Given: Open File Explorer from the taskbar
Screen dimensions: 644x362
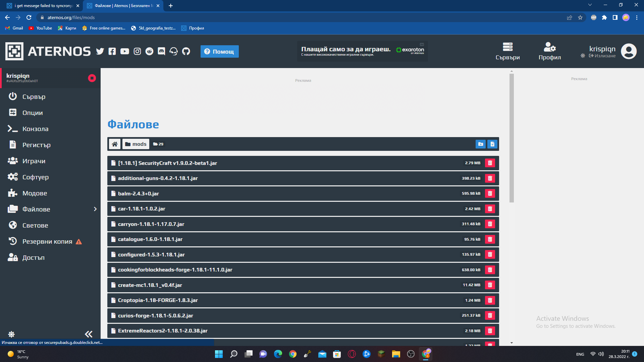Looking at the screenshot, I should pyautogui.click(x=396, y=354).
